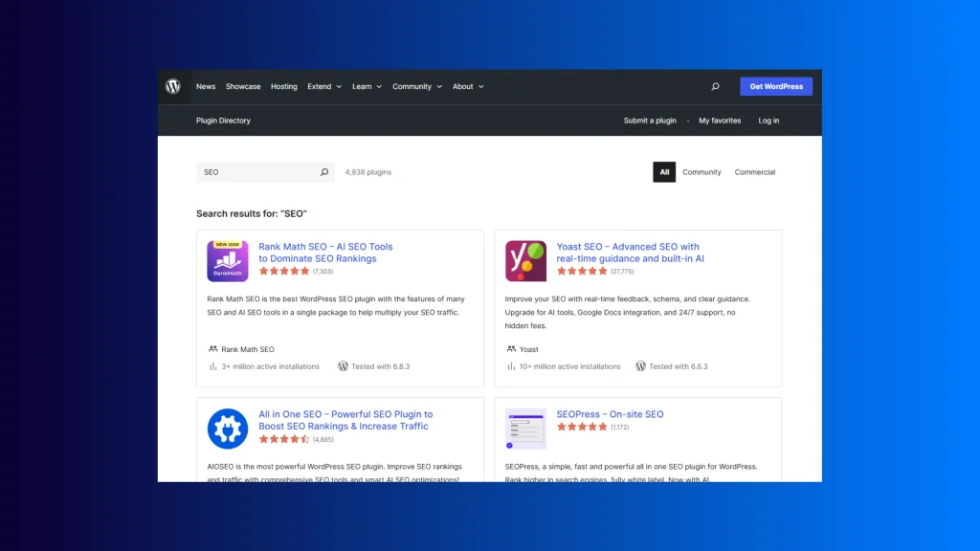This screenshot has height=551, width=980.
Task: Click the SEOPress plugin icon
Action: tap(525, 429)
